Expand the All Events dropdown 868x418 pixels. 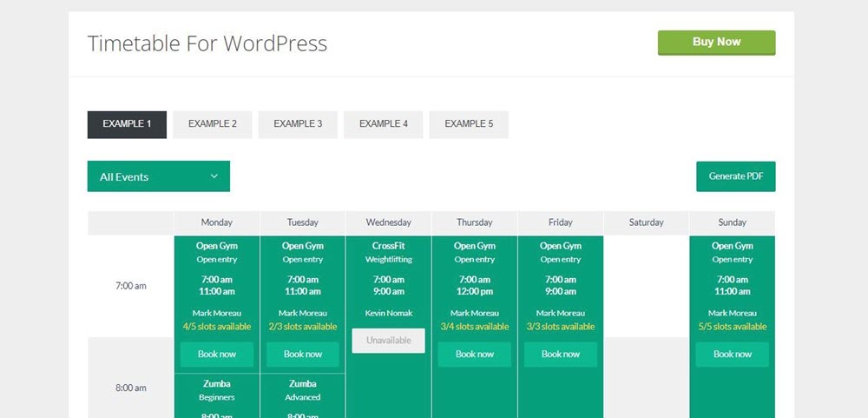(x=149, y=176)
